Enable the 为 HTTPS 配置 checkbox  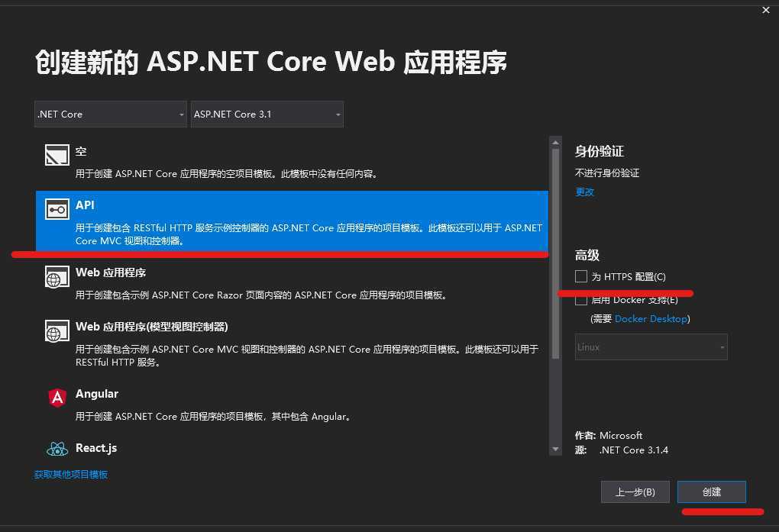coord(580,276)
